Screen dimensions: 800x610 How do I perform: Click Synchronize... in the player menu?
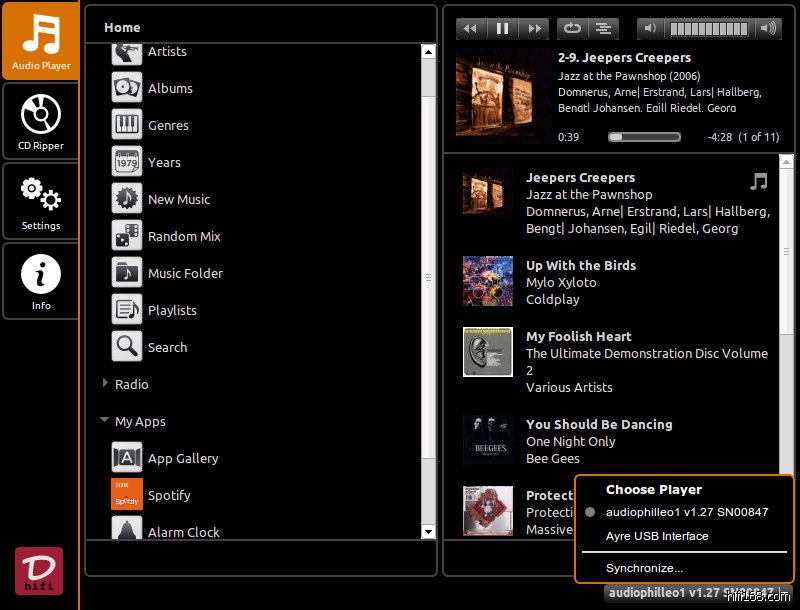coord(644,568)
